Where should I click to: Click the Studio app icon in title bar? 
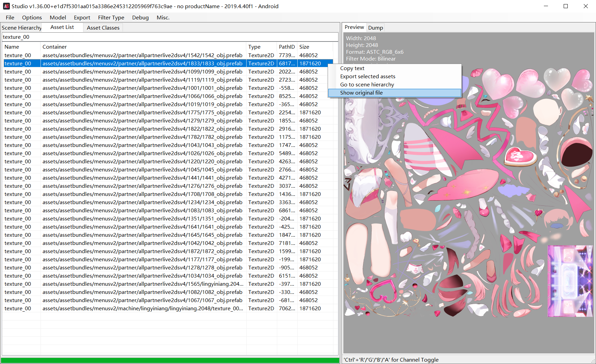point(6,6)
